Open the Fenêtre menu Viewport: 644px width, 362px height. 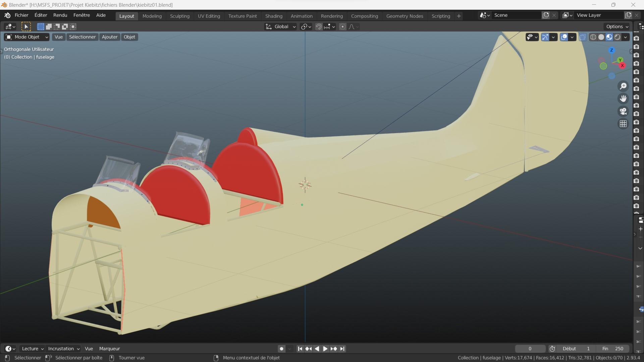click(x=82, y=15)
